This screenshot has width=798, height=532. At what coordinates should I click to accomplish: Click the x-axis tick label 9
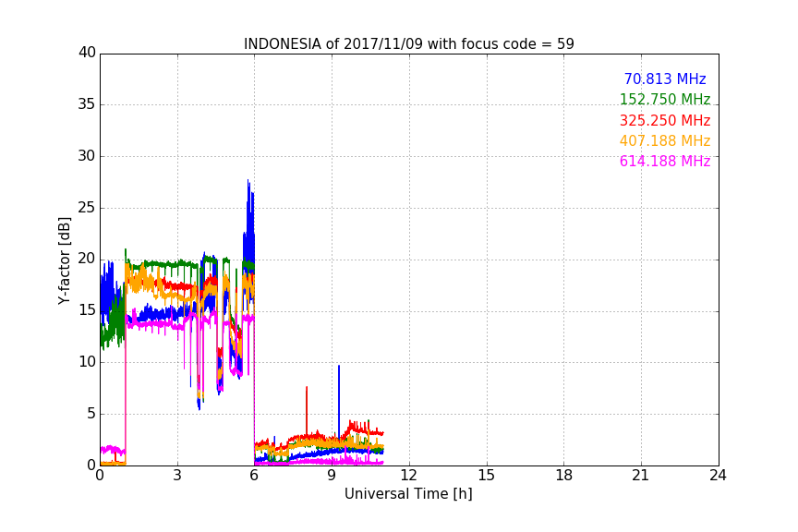332,476
